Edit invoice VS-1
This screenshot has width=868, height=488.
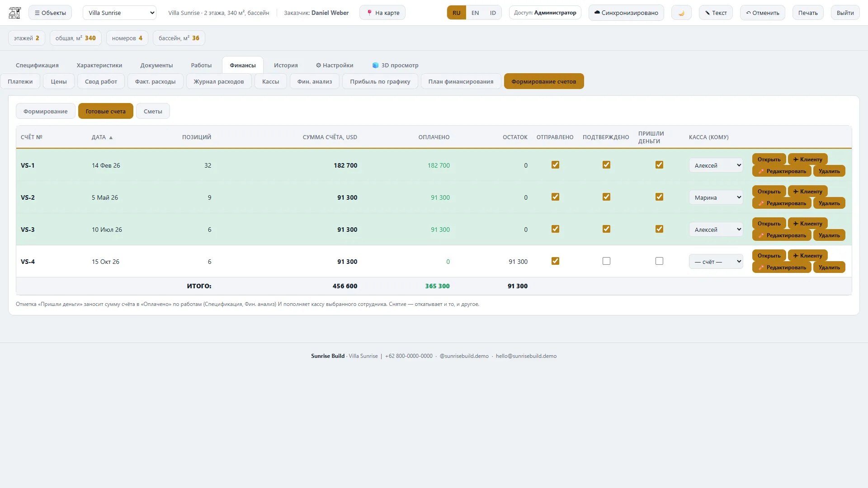(x=782, y=171)
